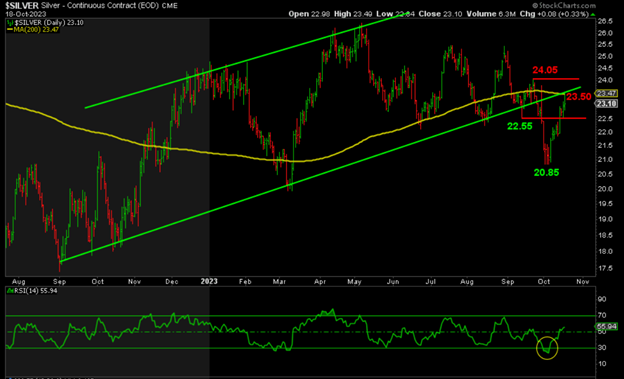Screen dimensions: 624x379
Task: Click the 70 level on RSI axis
Action: (x=601, y=316)
